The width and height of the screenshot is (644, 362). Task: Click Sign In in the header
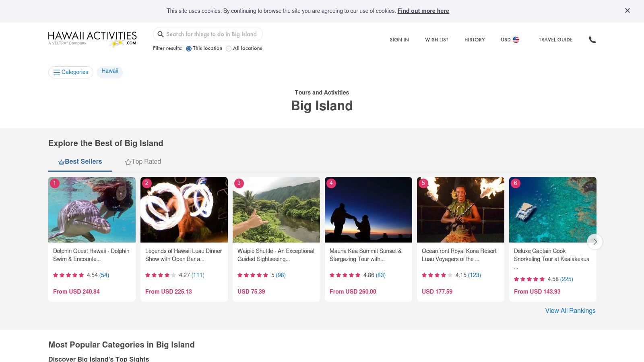pyautogui.click(x=399, y=39)
